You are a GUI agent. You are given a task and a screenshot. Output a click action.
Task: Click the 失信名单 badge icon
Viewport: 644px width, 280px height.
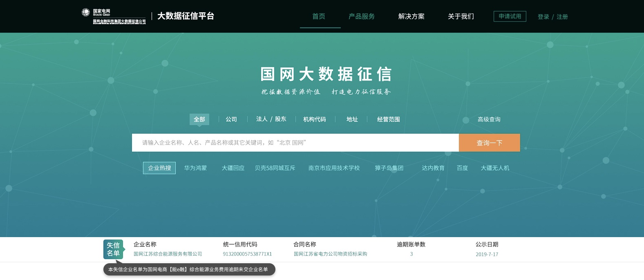(x=113, y=249)
